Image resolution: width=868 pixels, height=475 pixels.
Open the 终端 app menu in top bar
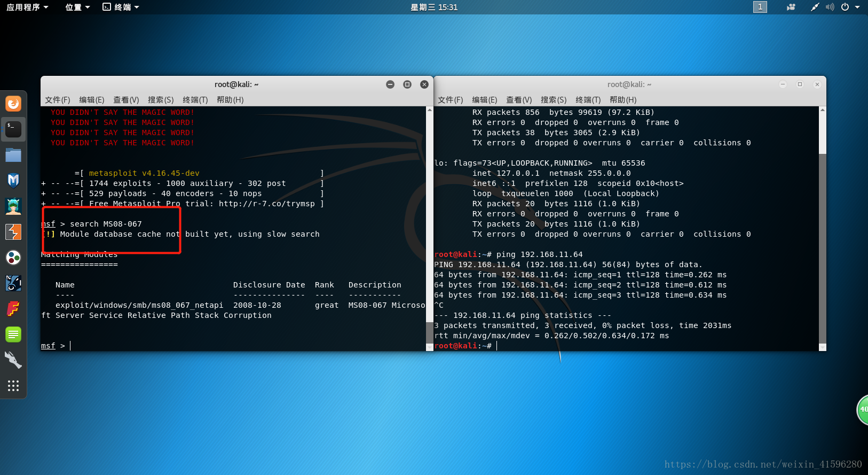click(121, 7)
